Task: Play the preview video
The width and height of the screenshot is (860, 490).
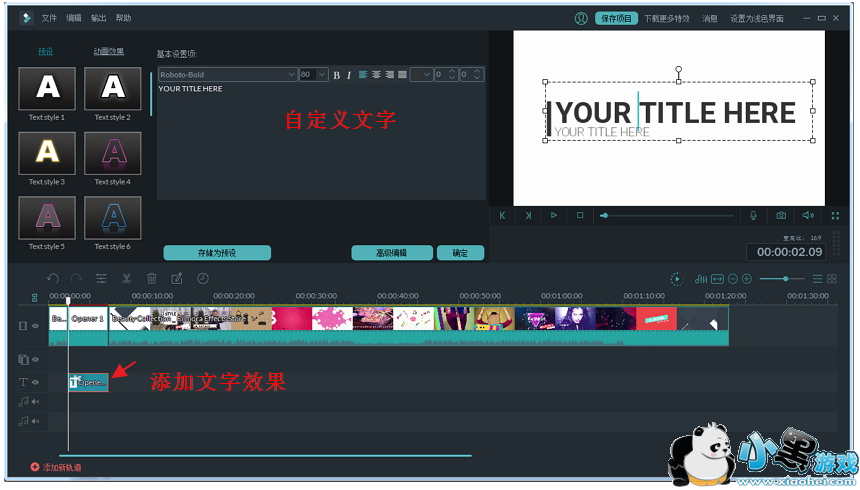Action: 554,216
